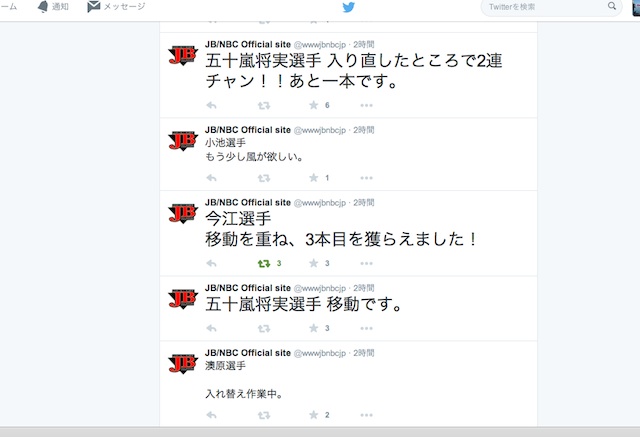Viewport: 640px width, 437px height.
Task: Retweet the 2連チャン tweet
Action: (x=264, y=106)
